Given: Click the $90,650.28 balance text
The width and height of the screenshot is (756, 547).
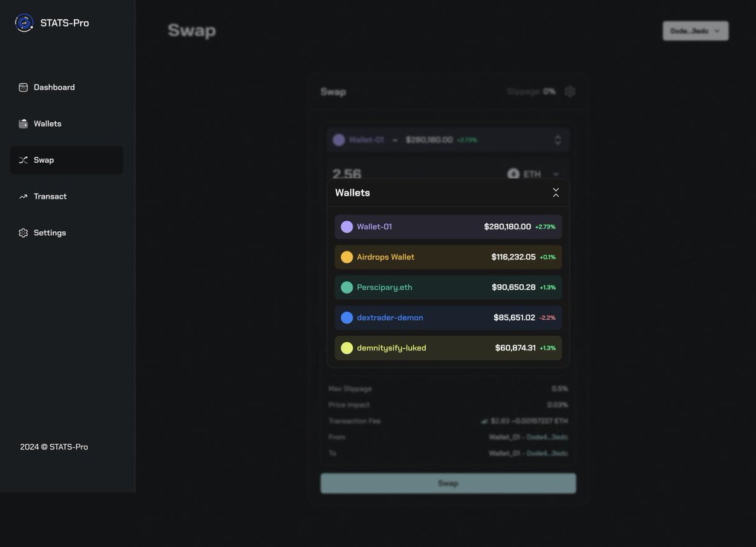Looking at the screenshot, I should (513, 287).
